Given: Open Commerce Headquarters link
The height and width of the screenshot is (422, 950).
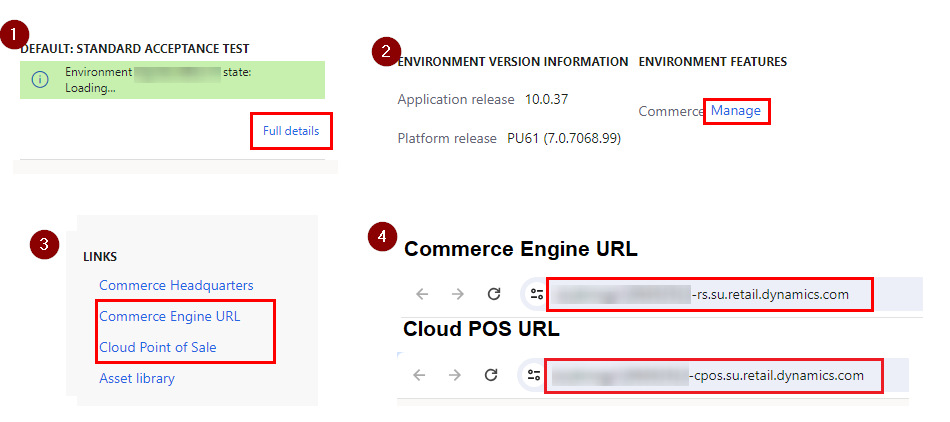Looking at the screenshot, I should (176, 285).
